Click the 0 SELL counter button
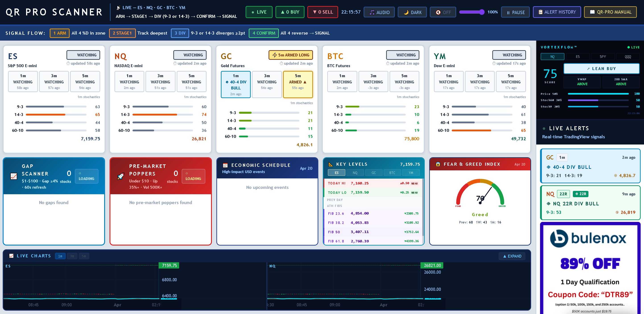Screen dimensions: 644x314 click(x=323, y=12)
